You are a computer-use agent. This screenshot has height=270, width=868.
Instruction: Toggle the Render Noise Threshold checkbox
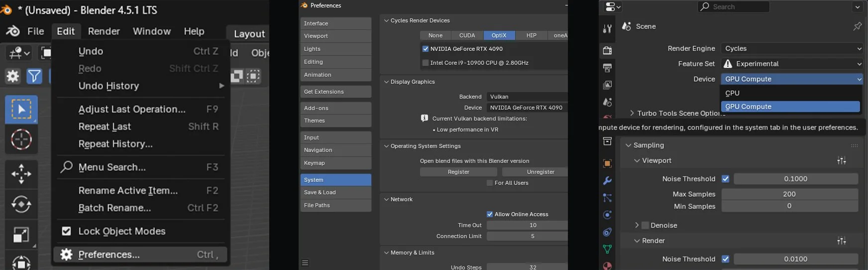[x=725, y=259]
